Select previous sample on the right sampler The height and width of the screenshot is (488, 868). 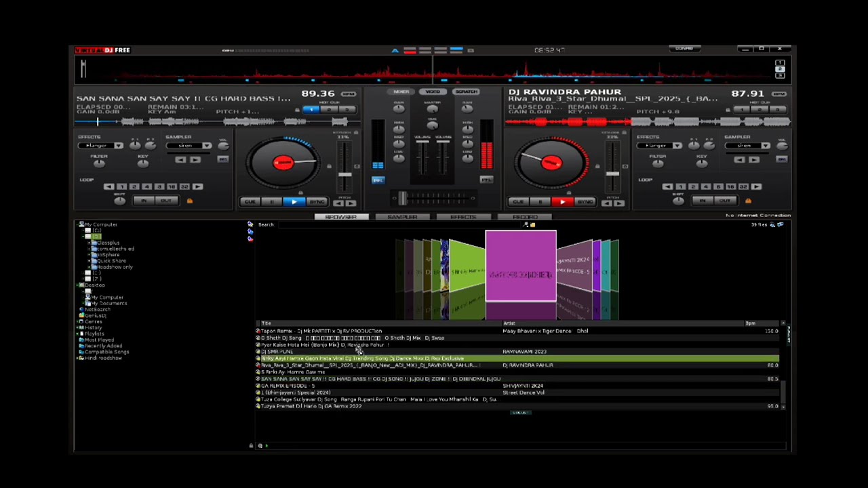[739, 160]
